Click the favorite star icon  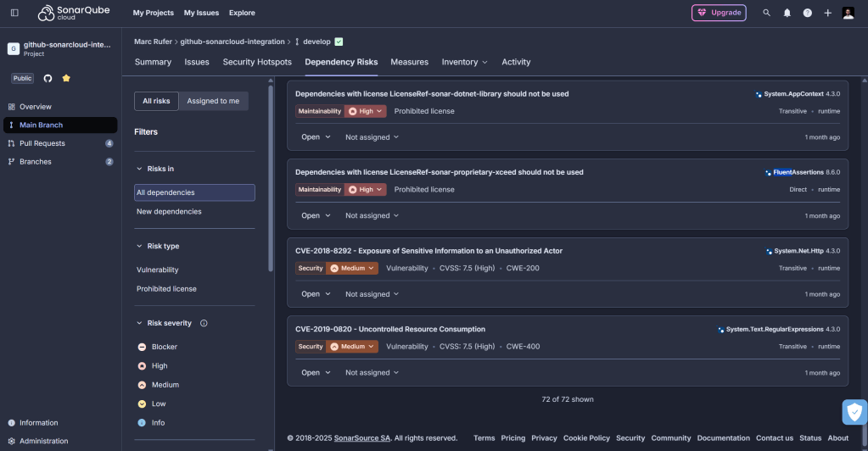coord(66,78)
